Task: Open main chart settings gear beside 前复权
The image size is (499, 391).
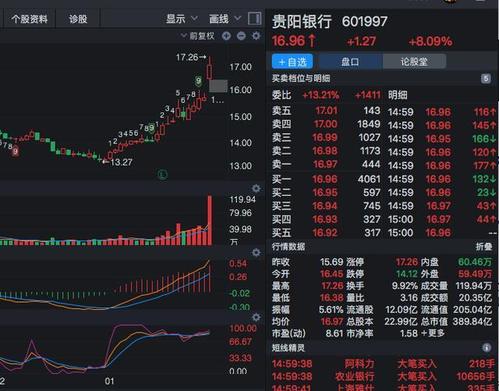Action: [x=256, y=36]
